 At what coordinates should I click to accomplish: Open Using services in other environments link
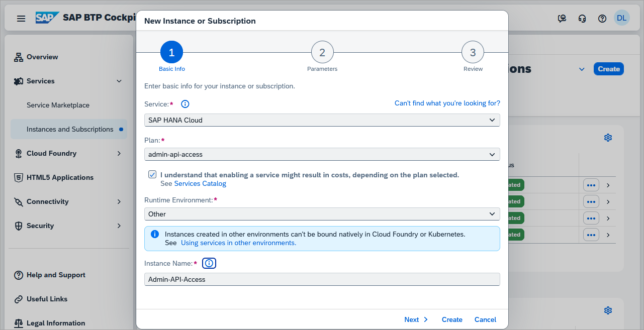(238, 243)
